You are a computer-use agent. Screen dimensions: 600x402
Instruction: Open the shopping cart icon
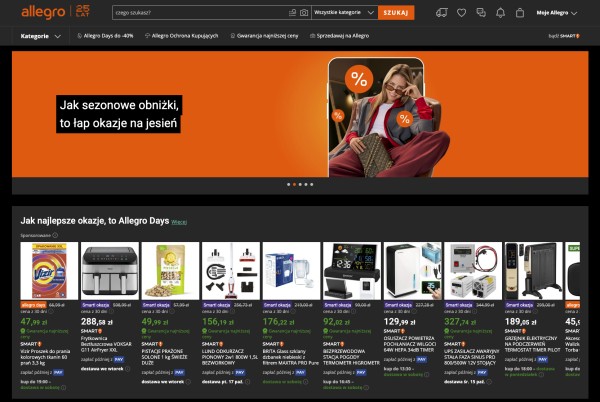point(519,13)
